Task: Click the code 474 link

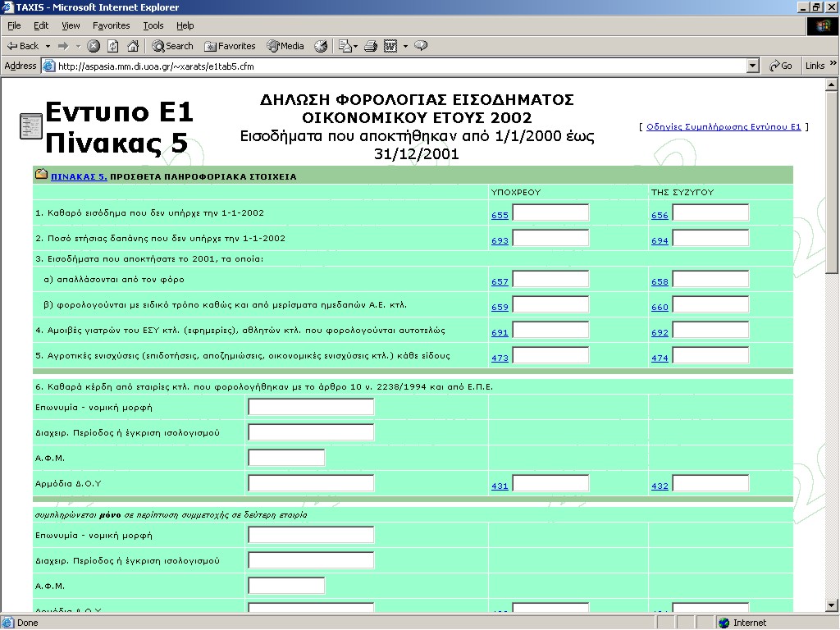Action: pos(660,358)
